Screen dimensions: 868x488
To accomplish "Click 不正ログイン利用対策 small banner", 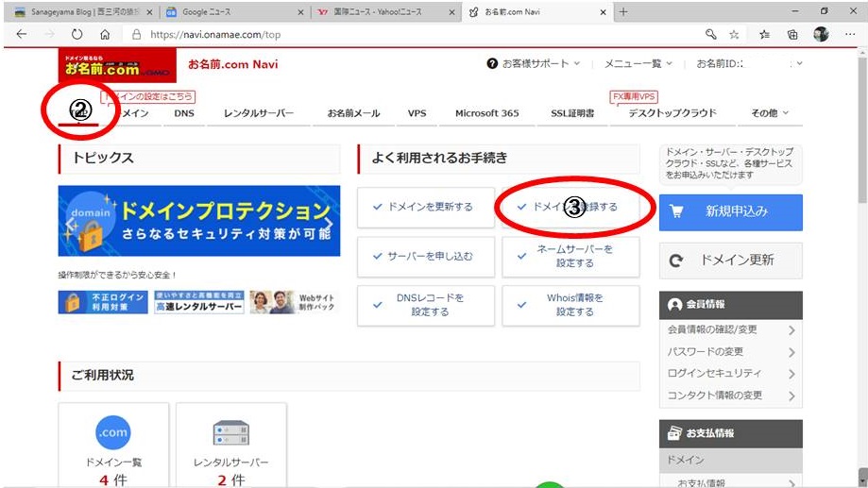I will pos(103,302).
